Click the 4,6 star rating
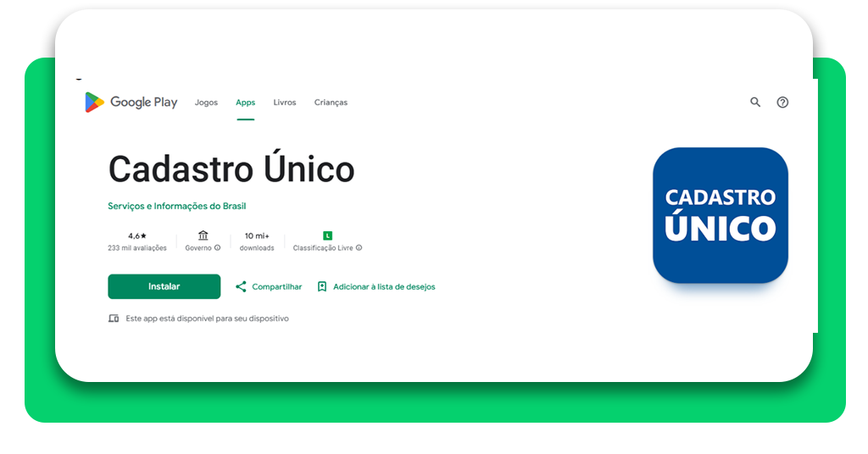This screenshot has height=454, width=868. 136,235
